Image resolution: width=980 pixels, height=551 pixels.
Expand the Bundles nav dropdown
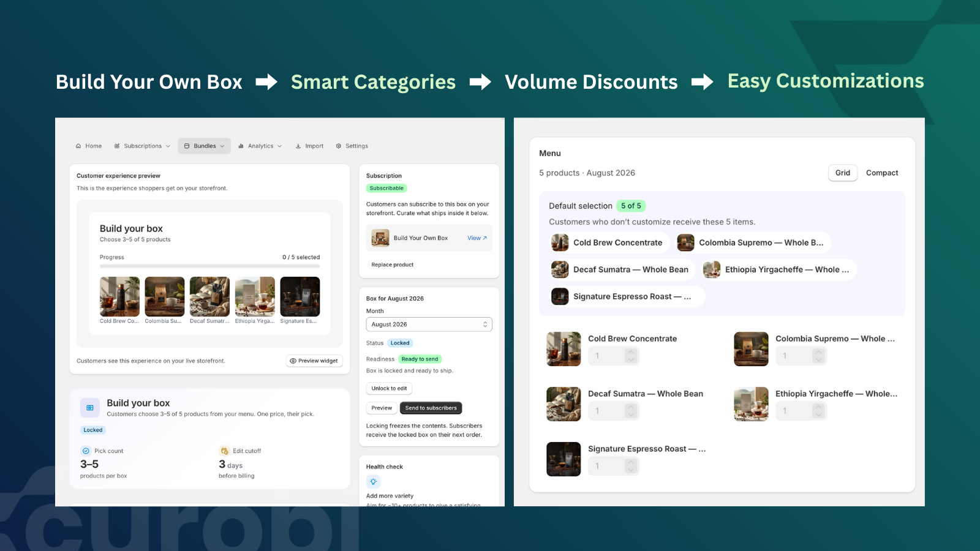coord(205,146)
